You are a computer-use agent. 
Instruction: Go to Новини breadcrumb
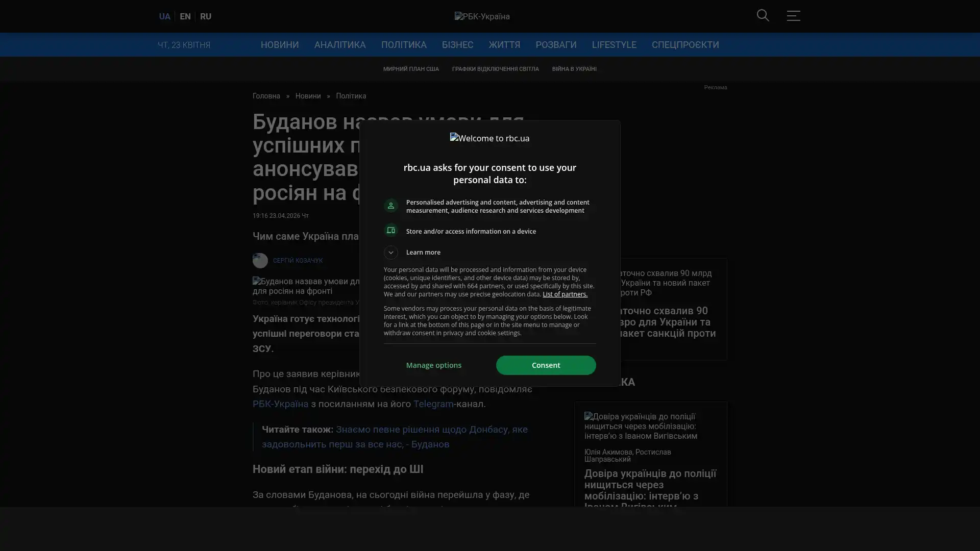[308, 96]
